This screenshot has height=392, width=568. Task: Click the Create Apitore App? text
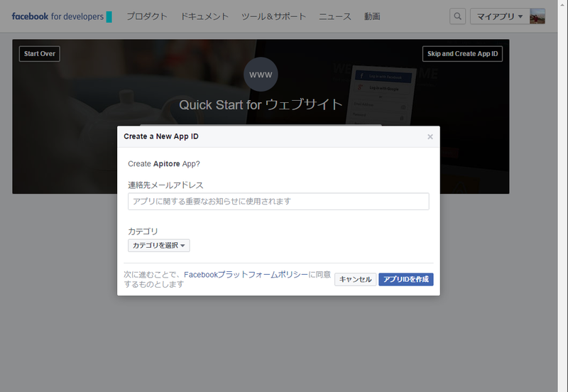pos(164,164)
